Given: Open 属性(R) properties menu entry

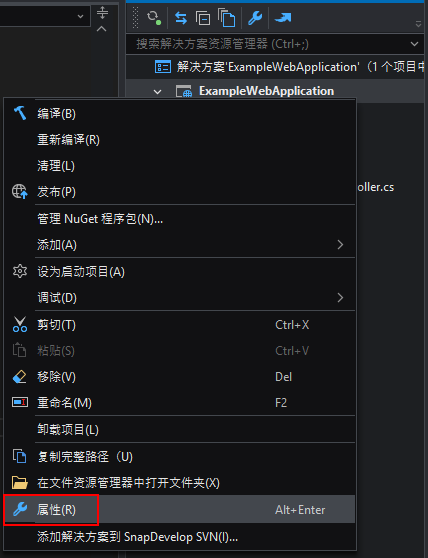Looking at the screenshot, I should (x=179, y=510).
